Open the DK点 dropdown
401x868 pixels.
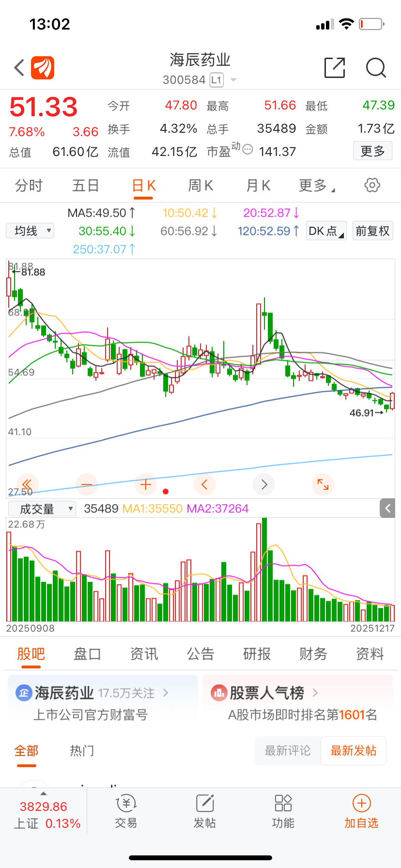[x=326, y=231]
